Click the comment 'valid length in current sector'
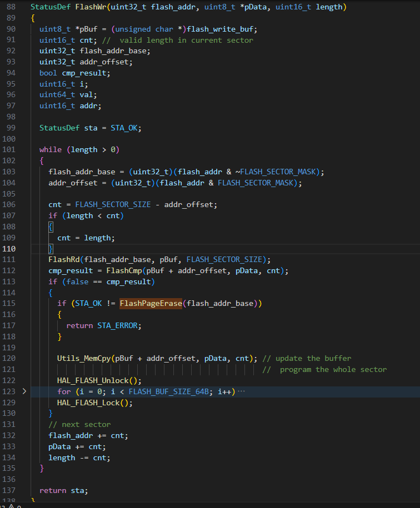The height and width of the screenshot is (508, 420). coord(186,40)
